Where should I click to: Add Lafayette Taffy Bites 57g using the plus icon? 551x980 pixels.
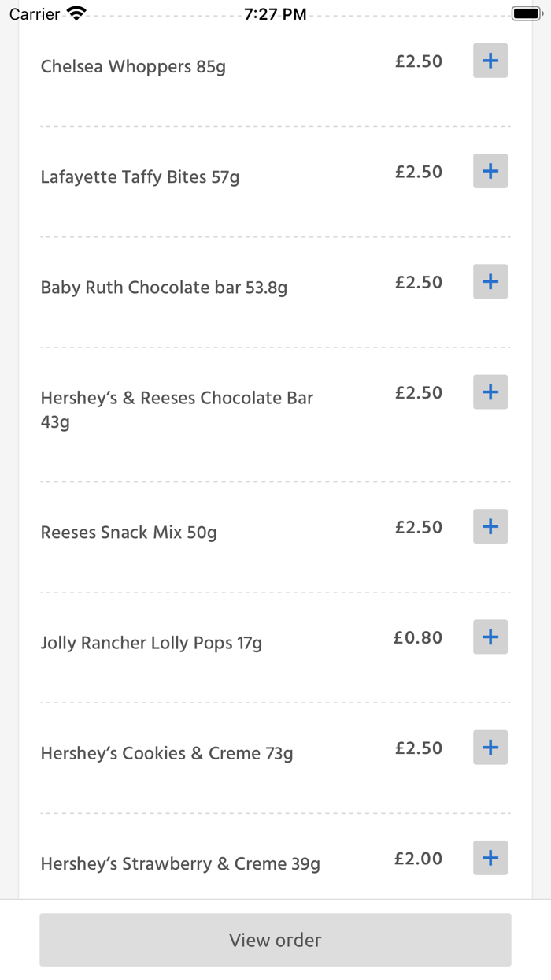tap(490, 171)
